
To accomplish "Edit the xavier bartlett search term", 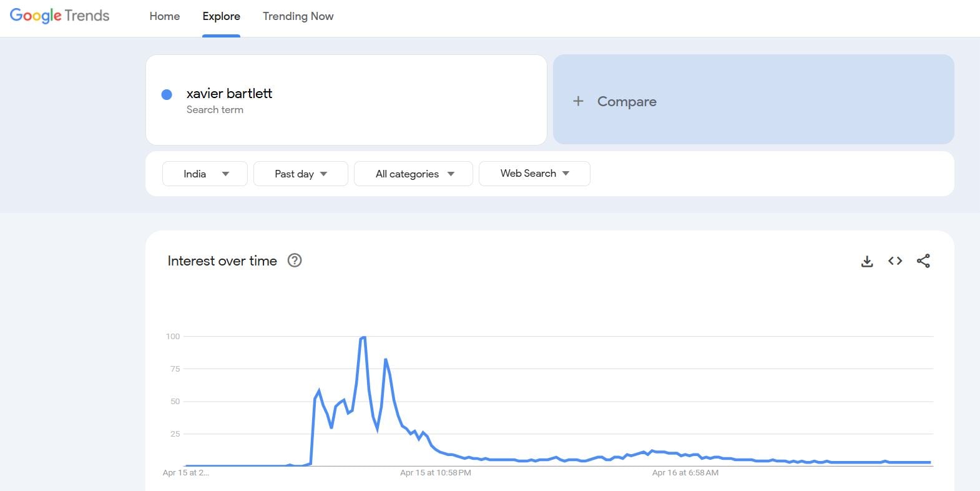I will coord(229,94).
